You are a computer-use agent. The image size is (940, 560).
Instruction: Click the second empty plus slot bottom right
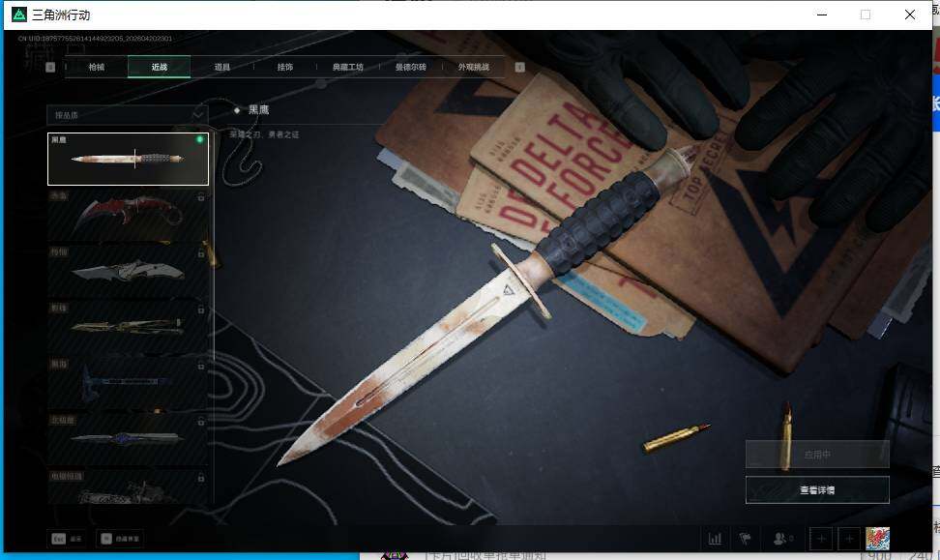point(849,539)
